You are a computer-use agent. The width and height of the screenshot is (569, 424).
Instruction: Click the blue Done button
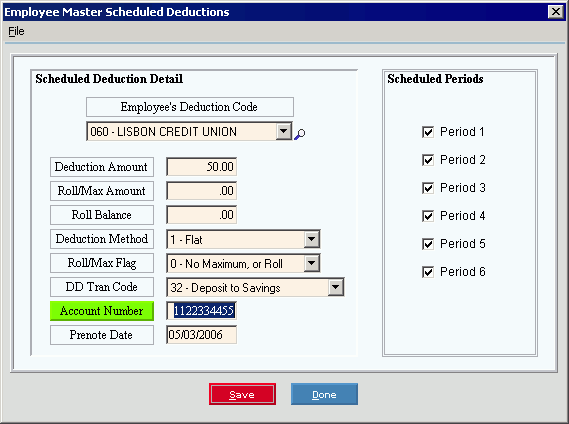[324, 394]
